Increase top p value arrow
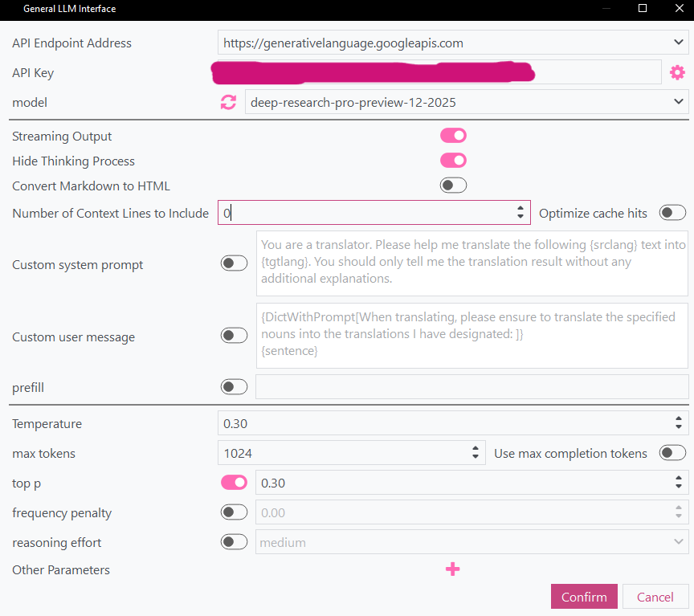 pyautogui.click(x=679, y=478)
